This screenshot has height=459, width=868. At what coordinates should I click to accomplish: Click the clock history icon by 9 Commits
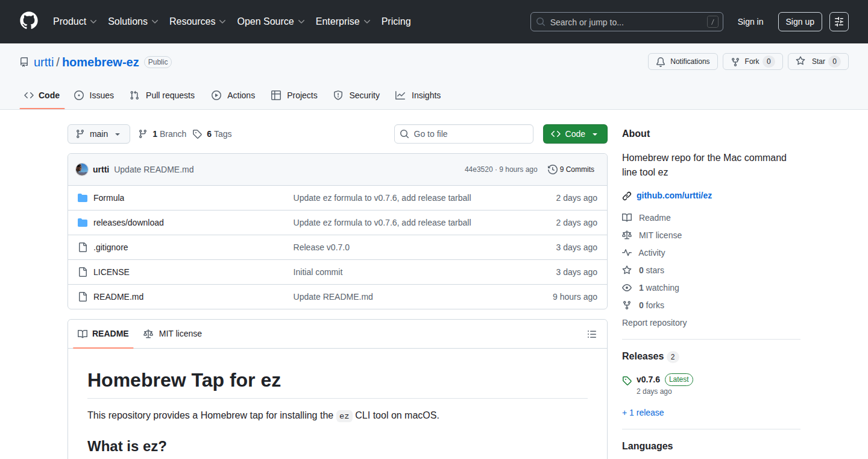click(552, 169)
